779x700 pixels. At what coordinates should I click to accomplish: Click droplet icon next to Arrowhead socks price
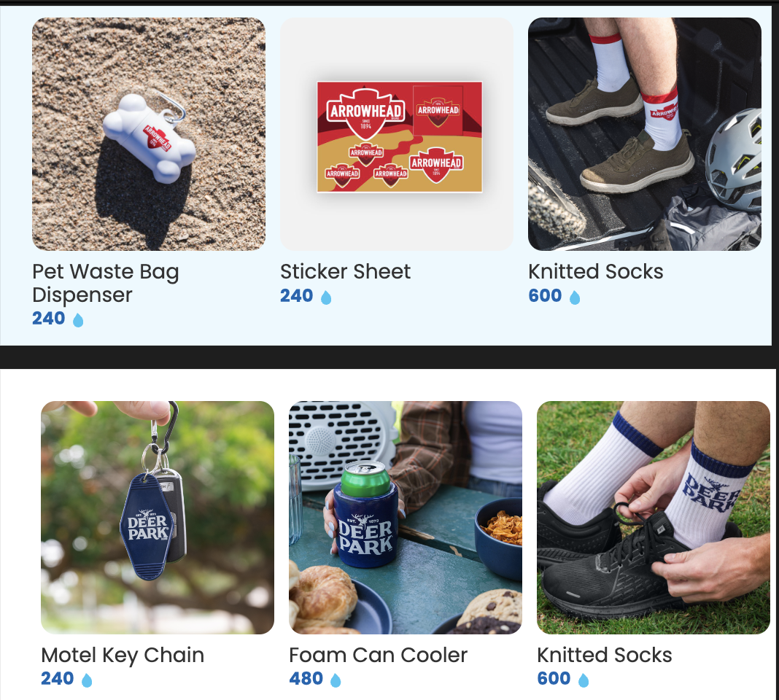pos(574,297)
